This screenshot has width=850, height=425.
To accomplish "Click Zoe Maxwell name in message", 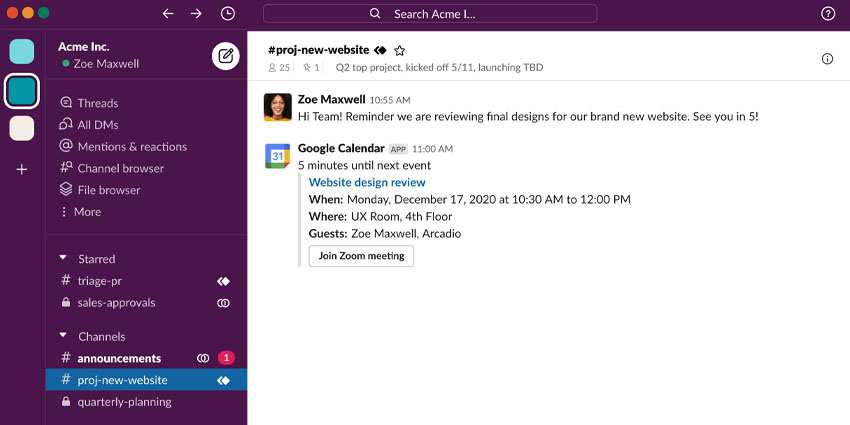I will pyautogui.click(x=332, y=99).
